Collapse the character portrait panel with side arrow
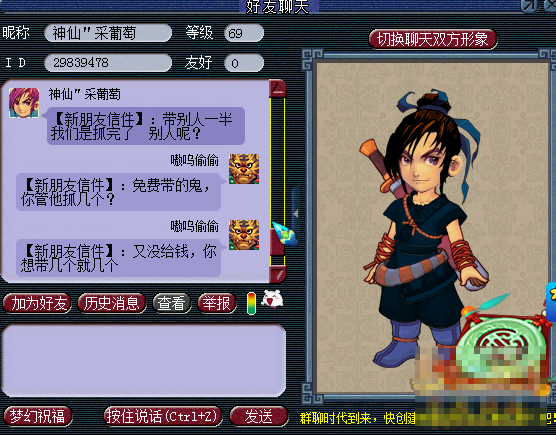Viewport: 556px width, 435px height. pos(295,213)
